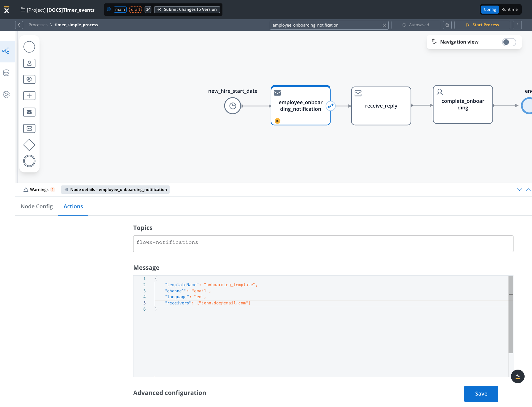The width and height of the screenshot is (532, 407).
Task: Expand the bottom panel with up chevron
Action: click(528, 190)
